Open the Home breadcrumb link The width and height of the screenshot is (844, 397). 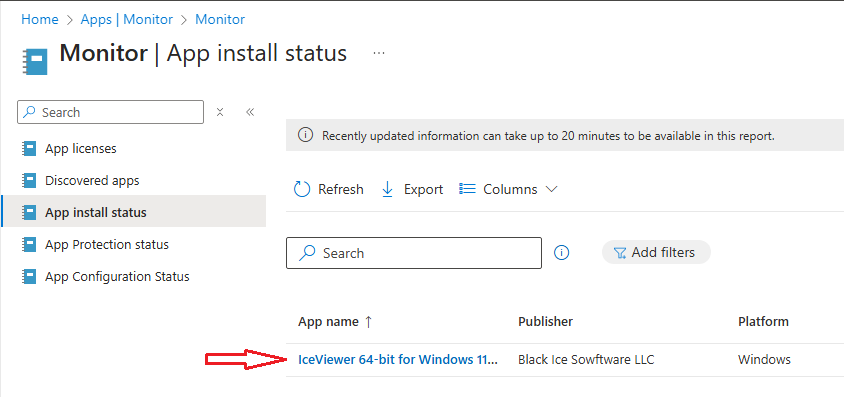pos(39,19)
